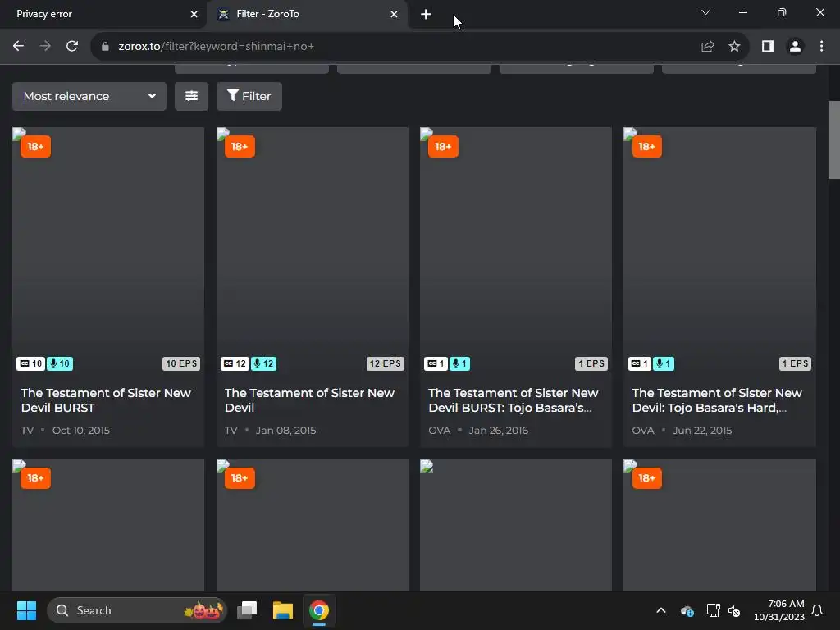Close the Filter - ZoroTo tab

(395, 15)
